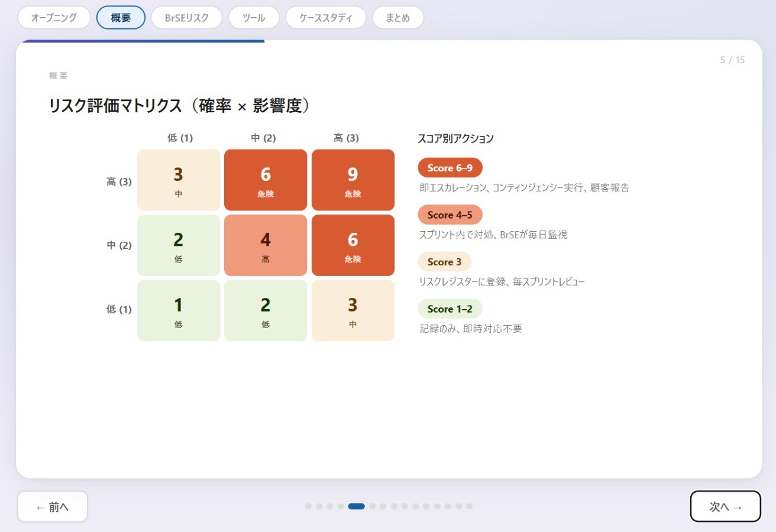This screenshot has height=532, width=776.
Task: Go back using the 前へ button
Action: click(52, 506)
